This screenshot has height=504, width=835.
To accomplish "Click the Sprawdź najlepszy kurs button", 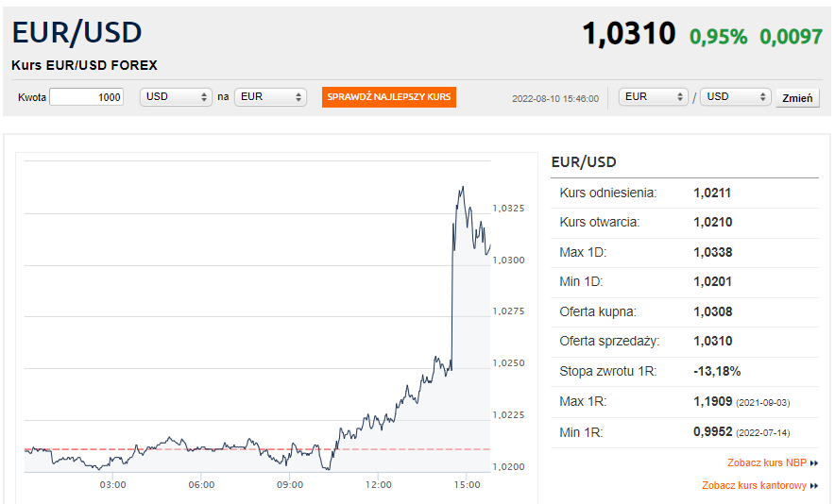I will [x=389, y=97].
